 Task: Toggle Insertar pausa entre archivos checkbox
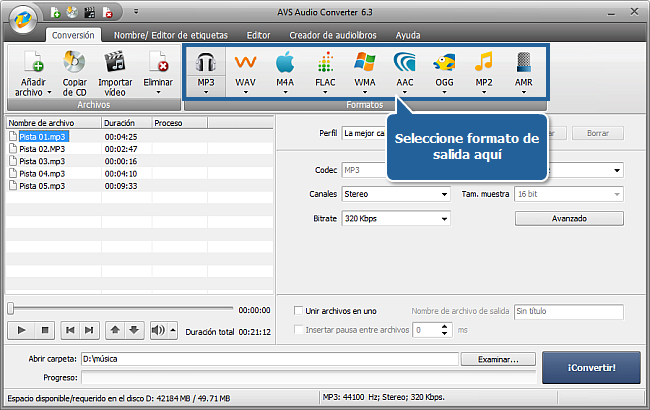pos(299,329)
